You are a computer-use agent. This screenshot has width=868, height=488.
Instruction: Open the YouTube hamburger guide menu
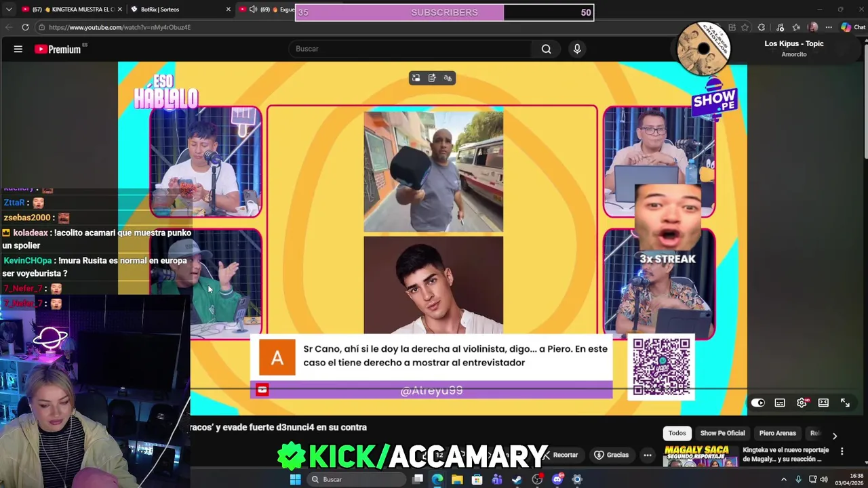(18, 49)
